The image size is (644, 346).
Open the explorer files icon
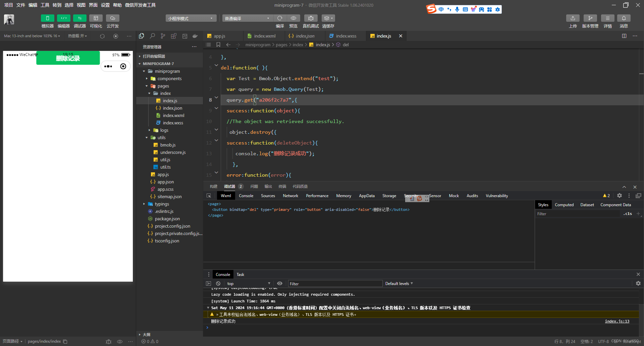142,36
